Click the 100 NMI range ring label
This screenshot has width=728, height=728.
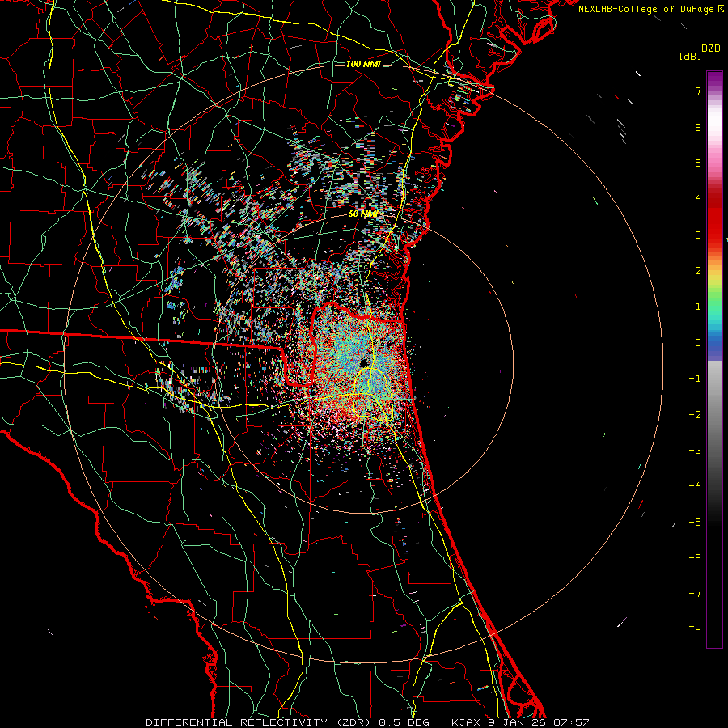[363, 64]
